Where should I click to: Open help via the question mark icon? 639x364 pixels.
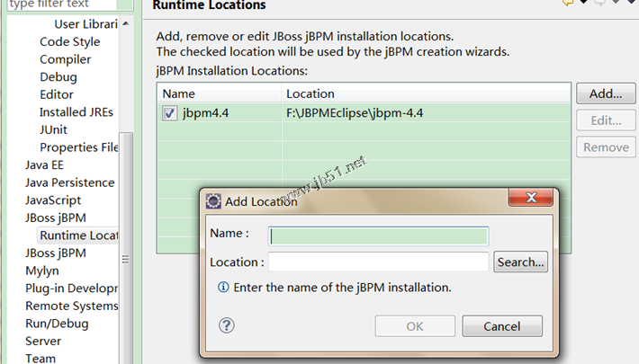point(227,325)
